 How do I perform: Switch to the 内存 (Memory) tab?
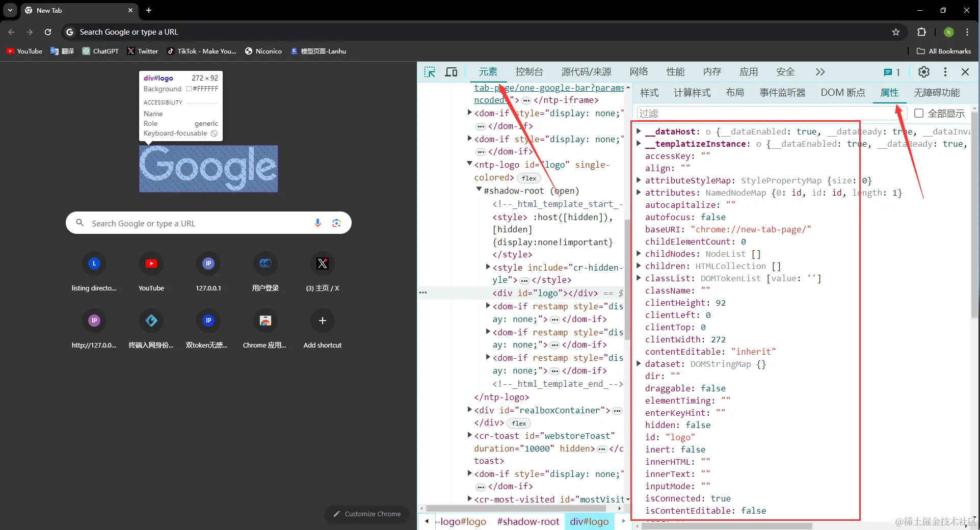712,72
